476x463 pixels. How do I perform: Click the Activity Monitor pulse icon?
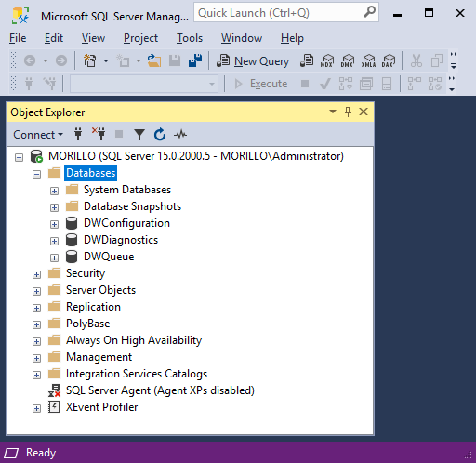click(180, 135)
